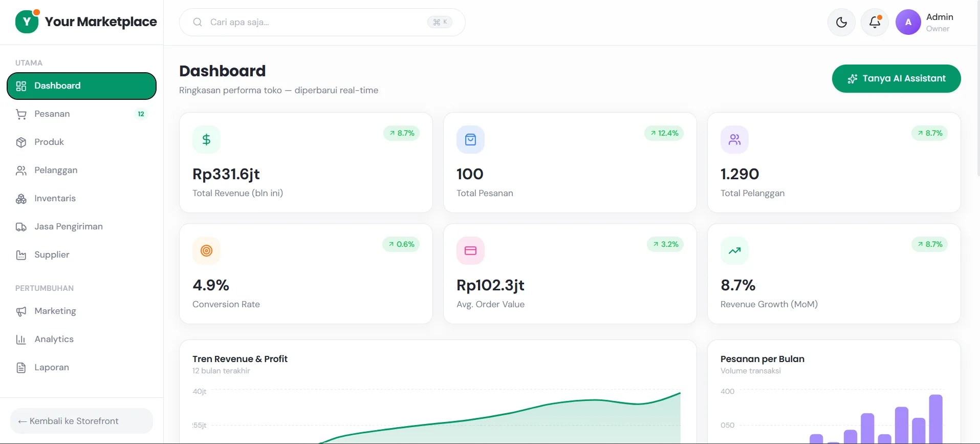Click the trending arrow icon on Revenue Growth card

point(734,250)
